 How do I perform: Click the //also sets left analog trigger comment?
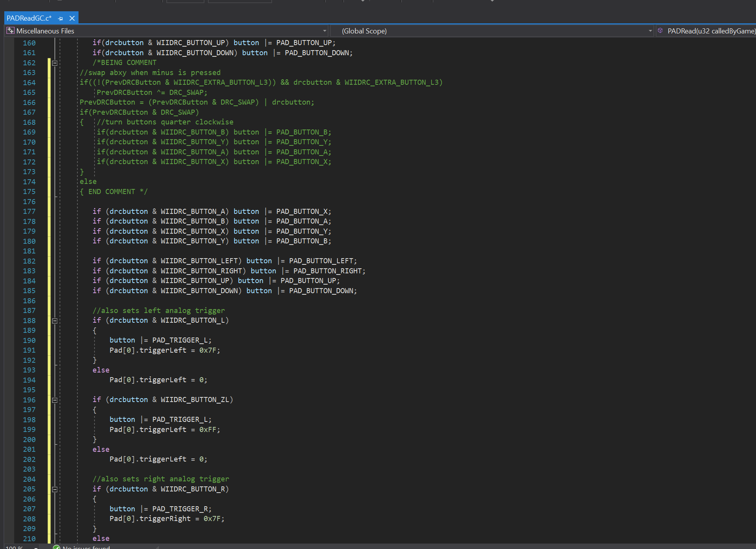coord(159,311)
